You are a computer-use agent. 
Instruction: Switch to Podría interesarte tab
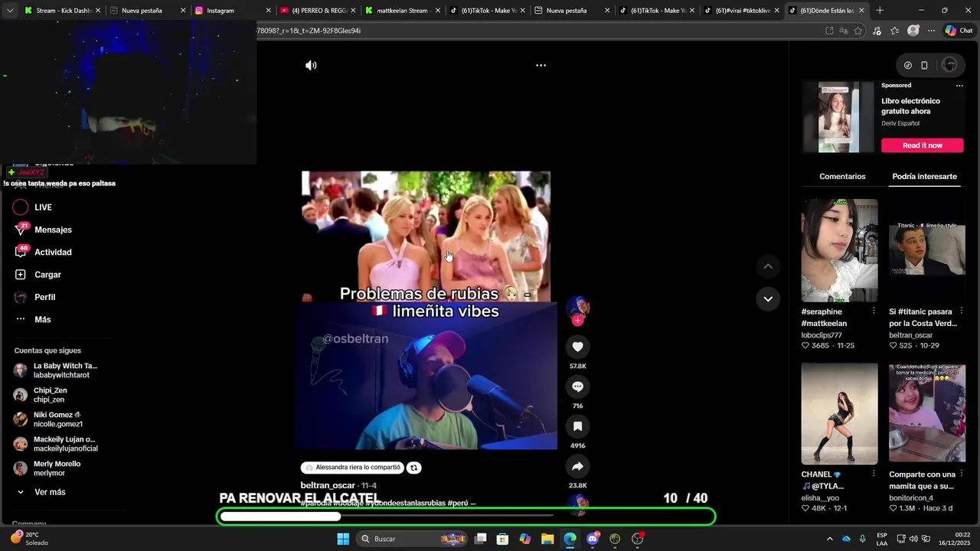click(924, 177)
